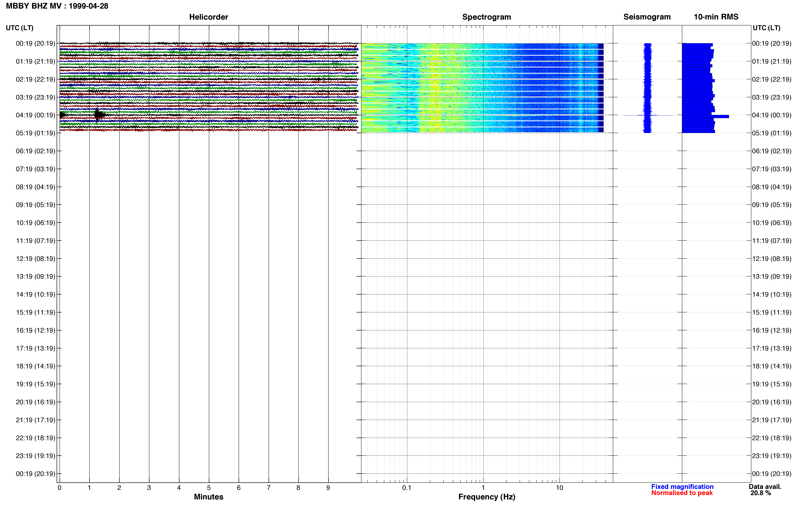Click the left '09:19 (05:19)' time label

[36, 205]
